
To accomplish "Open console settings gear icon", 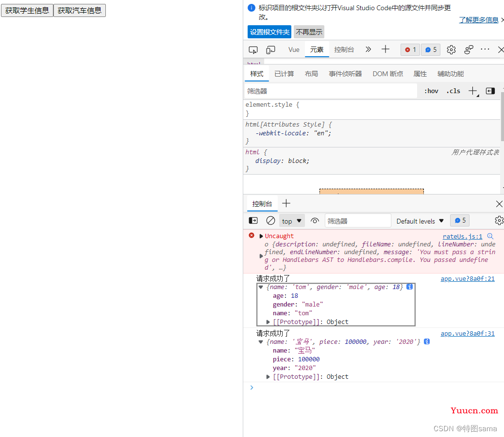I will pos(499,221).
